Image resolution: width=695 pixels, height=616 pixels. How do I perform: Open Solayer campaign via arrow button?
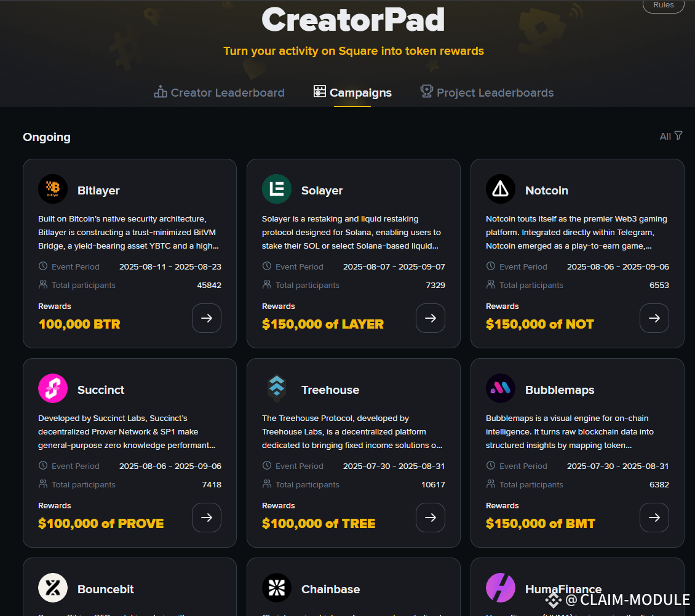431,318
